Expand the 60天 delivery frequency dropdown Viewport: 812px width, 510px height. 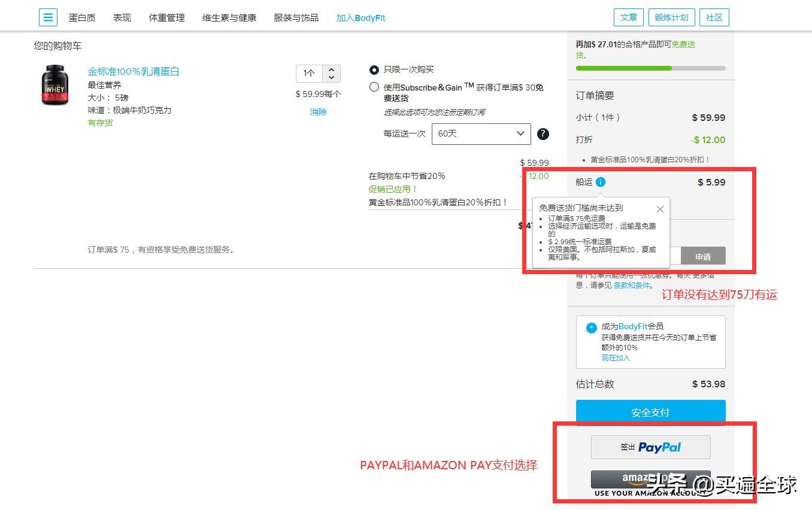[481, 134]
